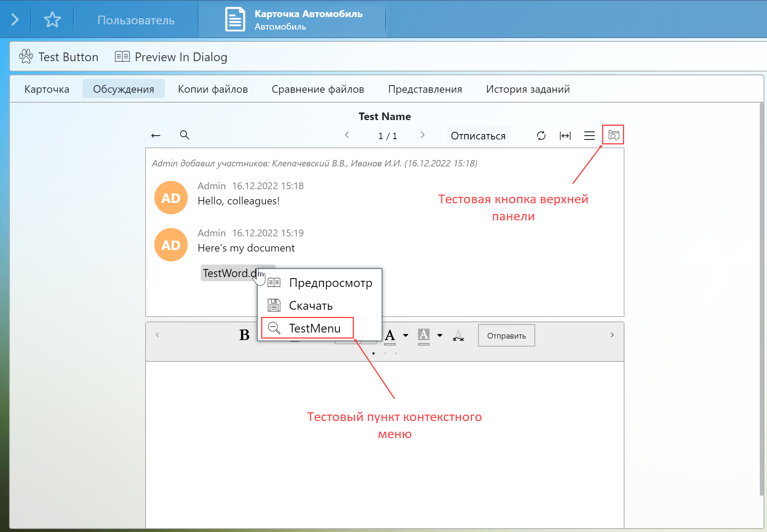Click the Отписаться button

[478, 136]
